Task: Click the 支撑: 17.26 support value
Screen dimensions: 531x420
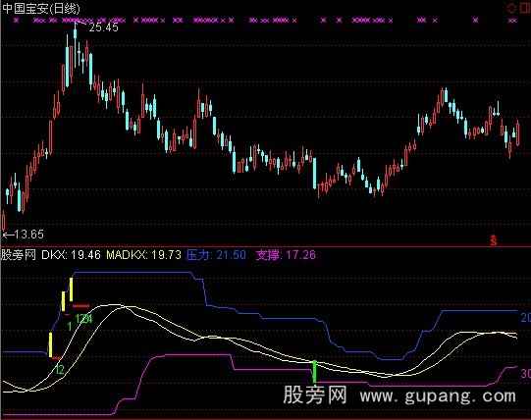Action: pyautogui.click(x=286, y=255)
